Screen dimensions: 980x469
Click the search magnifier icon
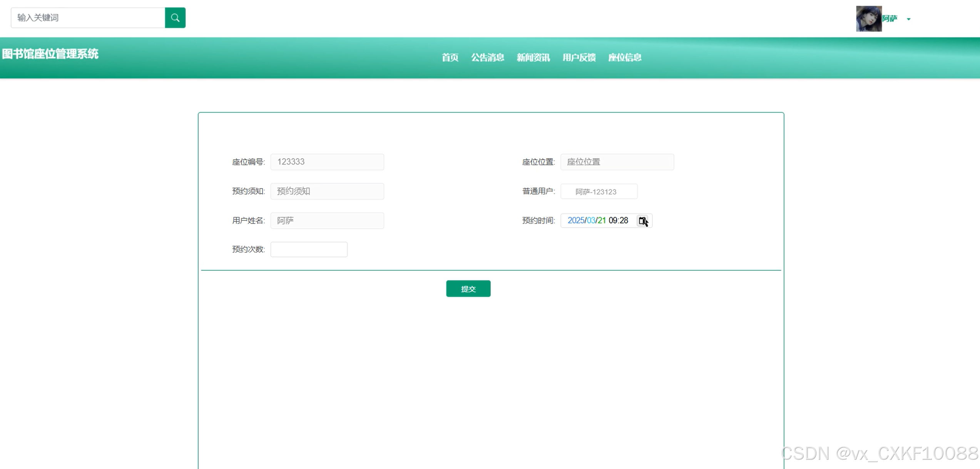[175, 18]
